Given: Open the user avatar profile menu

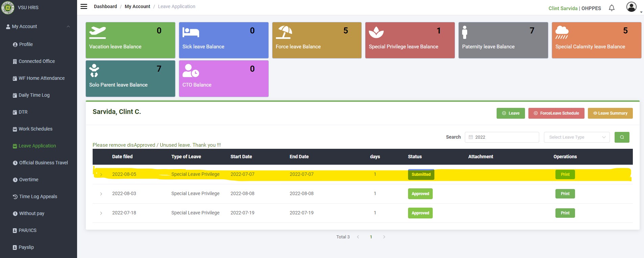Looking at the screenshot, I should click(x=631, y=7).
